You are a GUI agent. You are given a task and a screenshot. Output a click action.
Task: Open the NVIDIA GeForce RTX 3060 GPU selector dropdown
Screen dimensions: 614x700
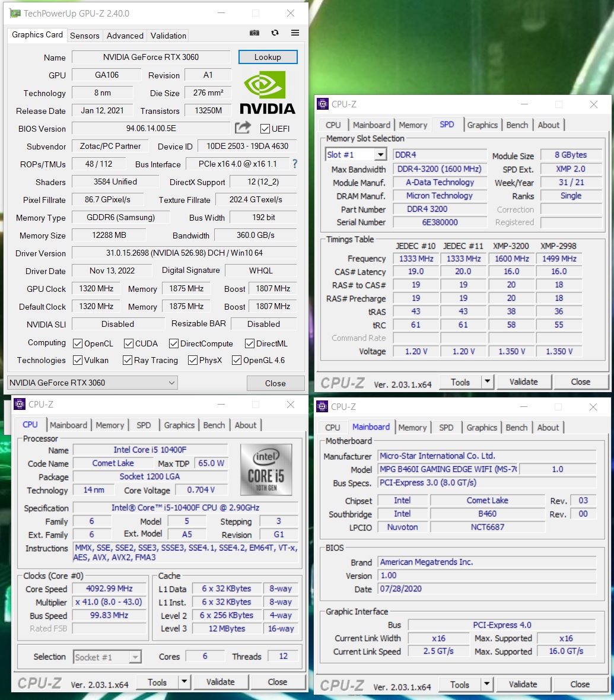click(93, 383)
